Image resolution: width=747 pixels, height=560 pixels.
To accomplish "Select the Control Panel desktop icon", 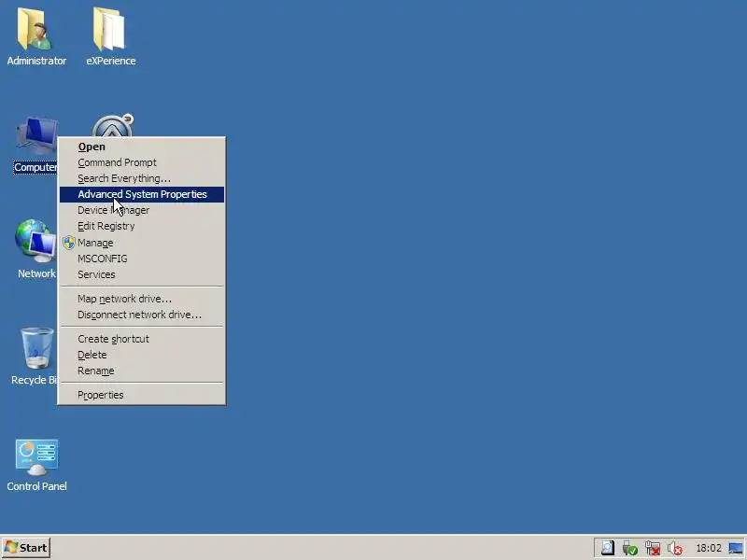I will (x=36, y=466).
